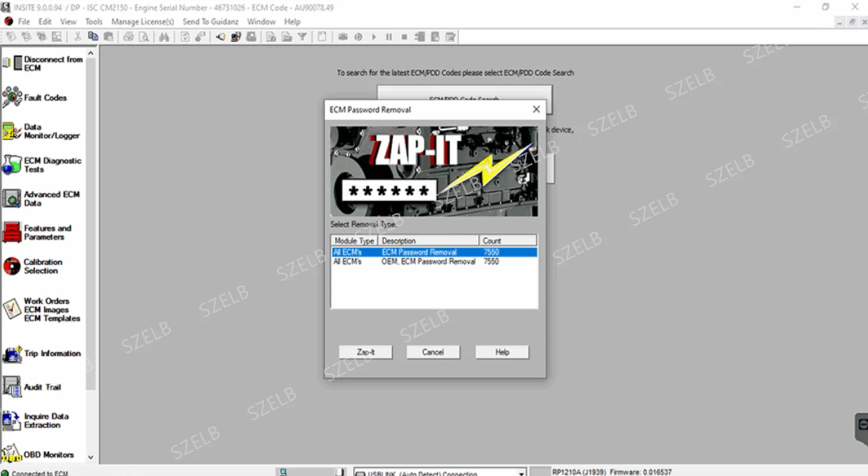Screen dimensions: 868x476
Task: Open Work Orders ECM Images ECM Templates
Action: point(42,309)
